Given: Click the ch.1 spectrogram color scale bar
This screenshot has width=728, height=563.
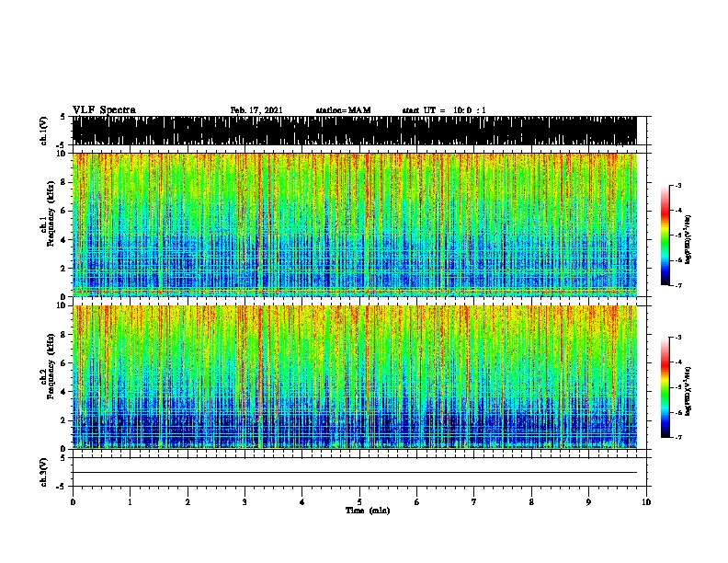Looking at the screenshot, I should pyautogui.click(x=665, y=236).
